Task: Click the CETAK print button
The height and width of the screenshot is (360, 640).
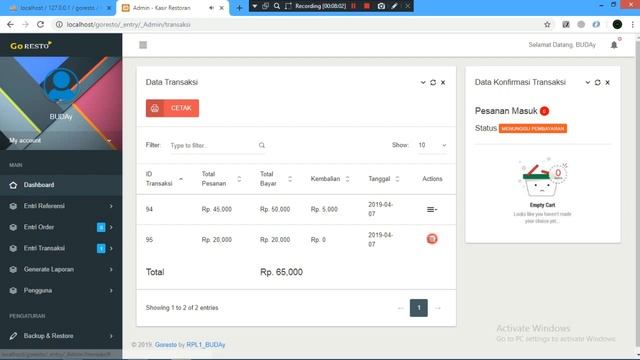Action: click(x=172, y=108)
